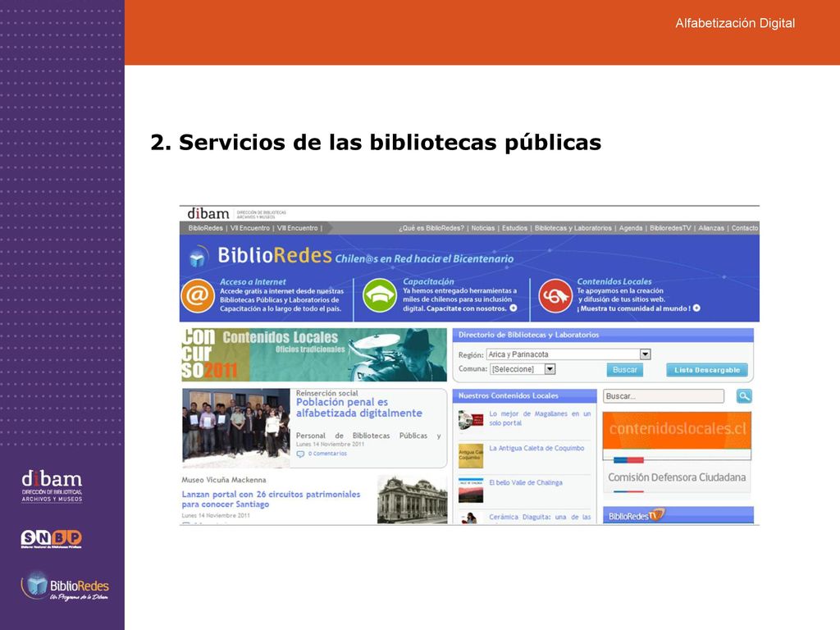Screen dimensions: 840x630
Task: Click the dibam logo atop the website
Action: click(208, 214)
